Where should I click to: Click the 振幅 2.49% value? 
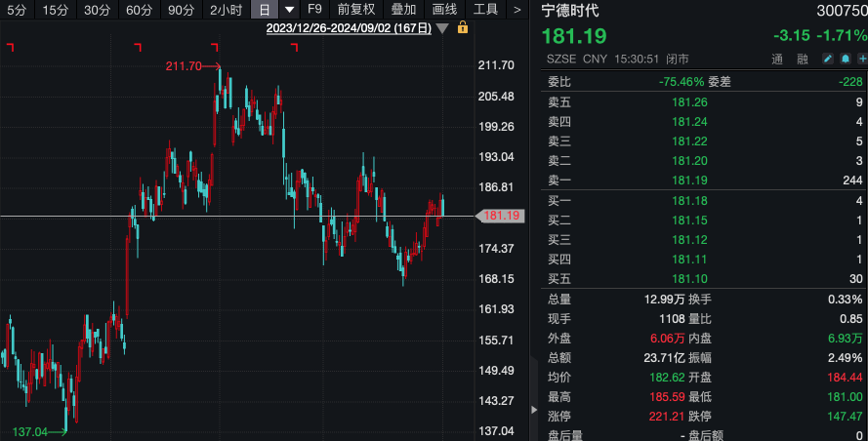tap(846, 357)
